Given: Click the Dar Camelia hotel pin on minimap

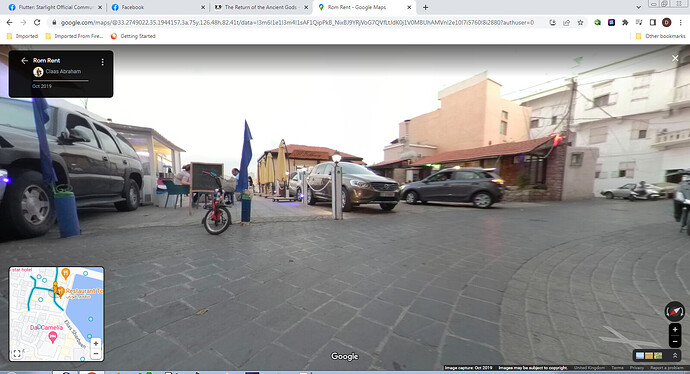Looking at the screenshot, I should 52,337.
